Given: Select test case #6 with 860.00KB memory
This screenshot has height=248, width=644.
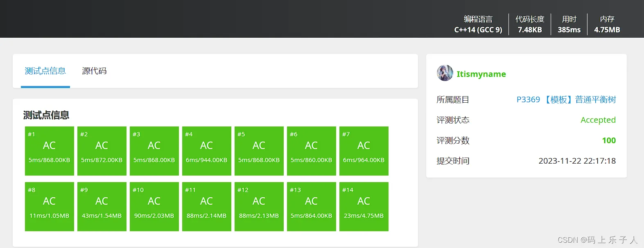Looking at the screenshot, I should (x=312, y=151).
